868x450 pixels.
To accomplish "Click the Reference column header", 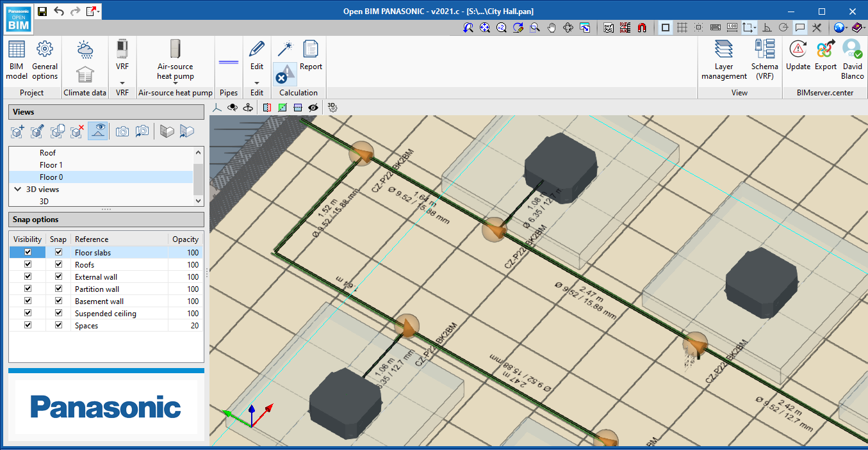I will coord(119,239).
